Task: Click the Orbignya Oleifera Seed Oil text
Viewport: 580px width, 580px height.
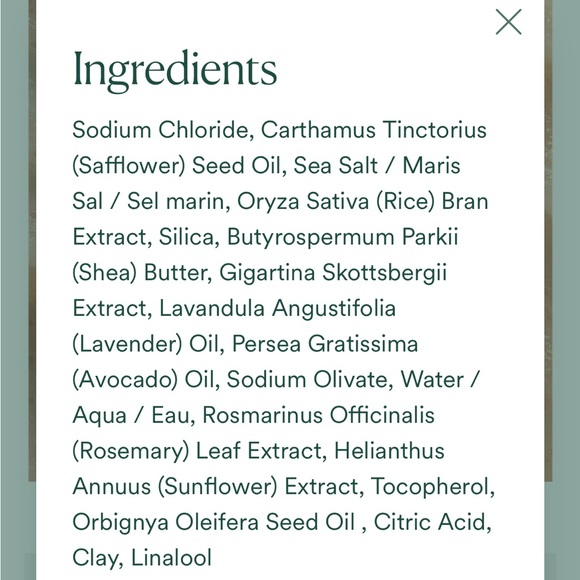Action: point(213,522)
